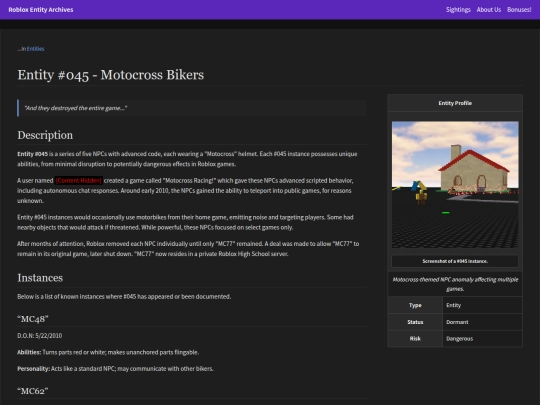Follow the Entities breadcrumb link
Screen dimensions: 540x405
tap(35, 49)
